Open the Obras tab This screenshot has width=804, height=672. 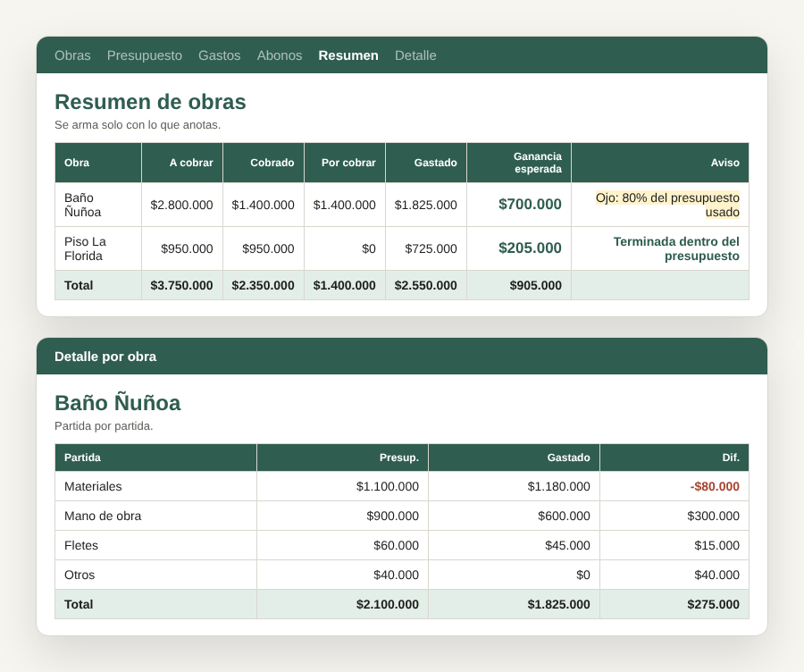[72, 55]
